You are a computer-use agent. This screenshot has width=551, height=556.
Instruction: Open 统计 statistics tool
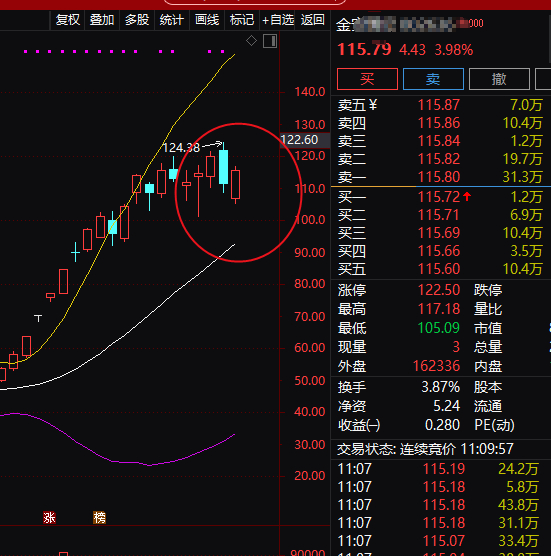click(172, 20)
